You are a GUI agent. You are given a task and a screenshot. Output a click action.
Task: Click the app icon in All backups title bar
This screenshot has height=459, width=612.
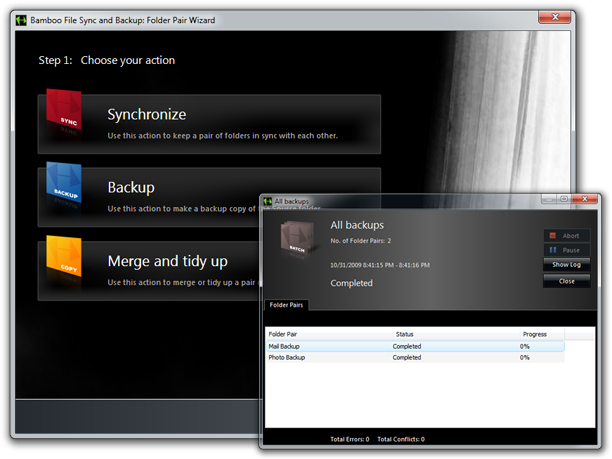point(267,202)
